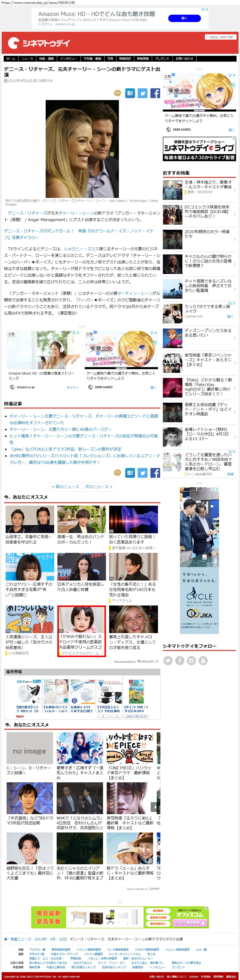240x980 pixels.
Task: Open the 予告編・動画 menu item
Action: [92, 58]
